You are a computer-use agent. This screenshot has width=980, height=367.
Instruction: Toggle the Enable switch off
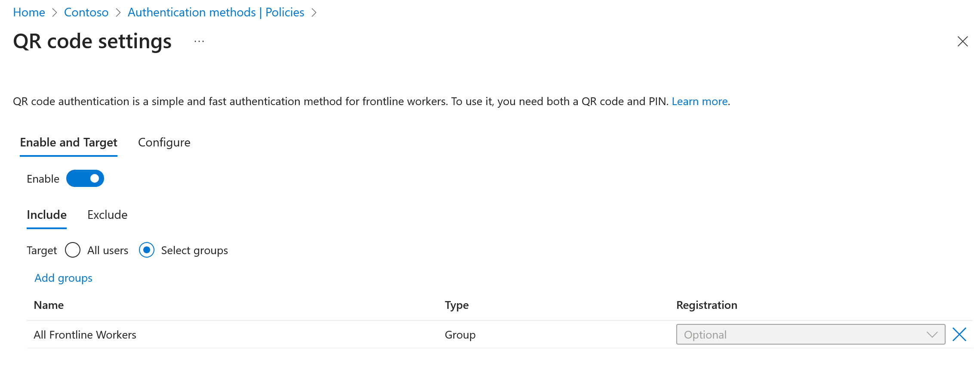click(x=85, y=178)
